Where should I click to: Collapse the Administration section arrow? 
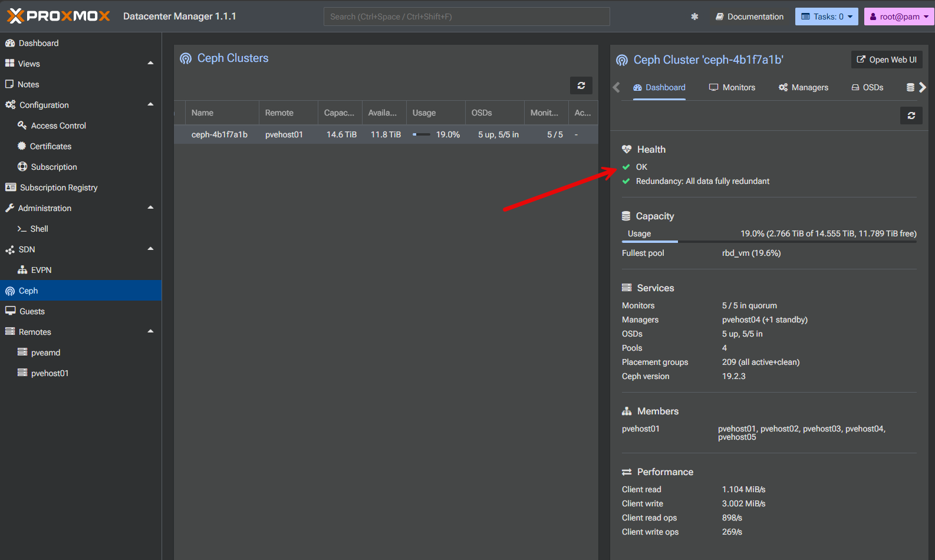[x=150, y=207]
